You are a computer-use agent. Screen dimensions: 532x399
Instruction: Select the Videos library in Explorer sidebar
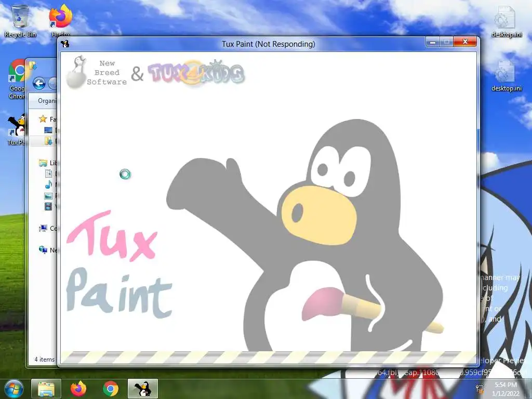click(48, 206)
